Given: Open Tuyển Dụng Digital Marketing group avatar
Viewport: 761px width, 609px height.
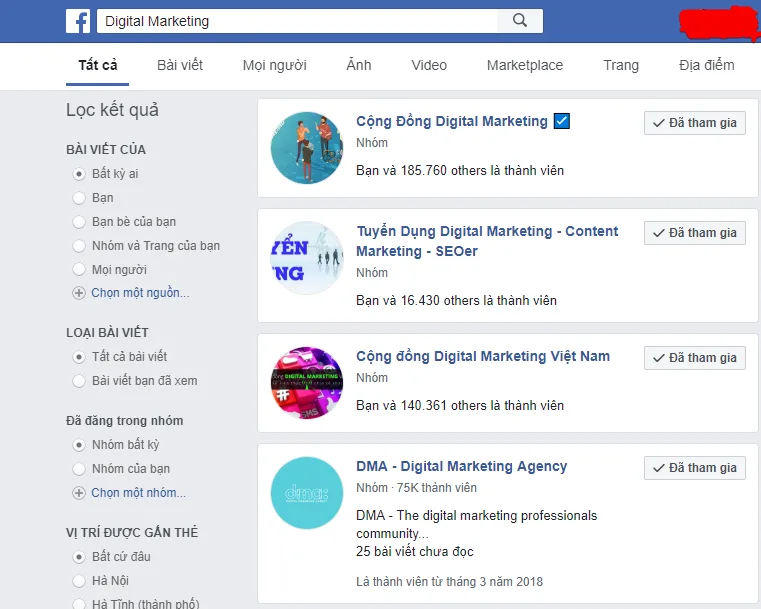Looking at the screenshot, I should click(306, 258).
